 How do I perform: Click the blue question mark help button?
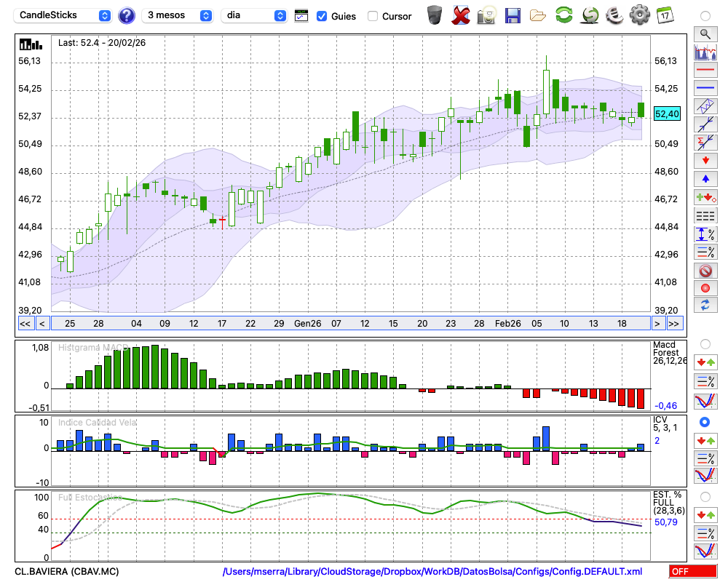tap(127, 15)
